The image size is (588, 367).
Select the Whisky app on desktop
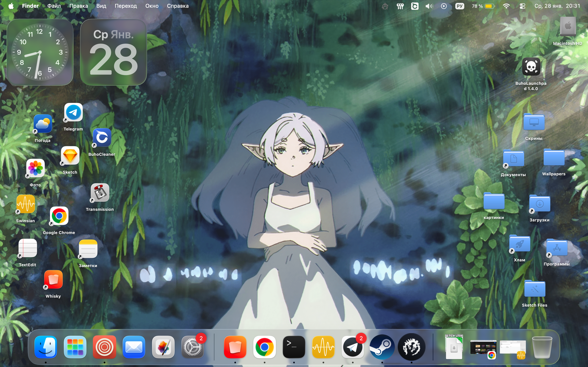(x=53, y=280)
